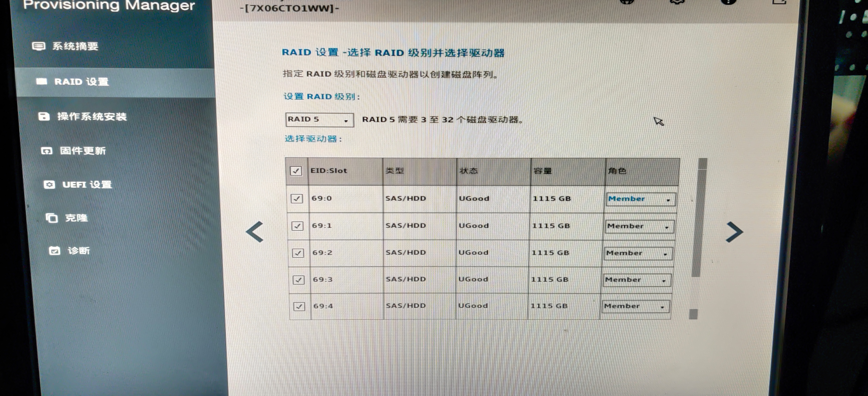Uncheck drive 69:2 checkbox

click(x=298, y=253)
